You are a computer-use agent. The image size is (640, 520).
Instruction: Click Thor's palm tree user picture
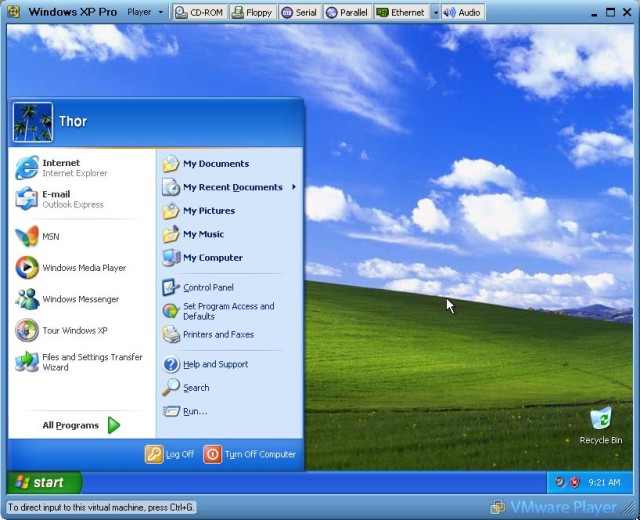[33, 122]
